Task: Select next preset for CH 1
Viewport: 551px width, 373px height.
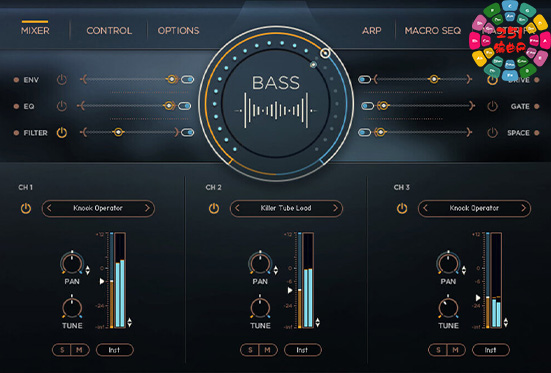Action: click(147, 208)
